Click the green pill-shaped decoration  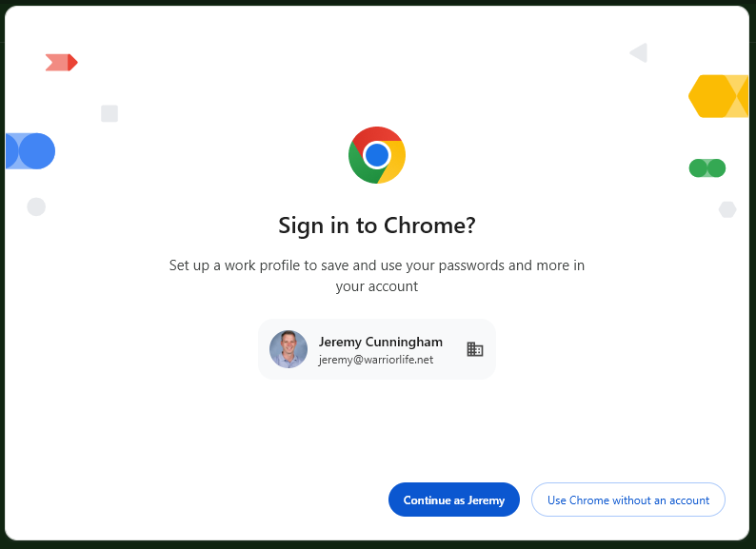(707, 168)
